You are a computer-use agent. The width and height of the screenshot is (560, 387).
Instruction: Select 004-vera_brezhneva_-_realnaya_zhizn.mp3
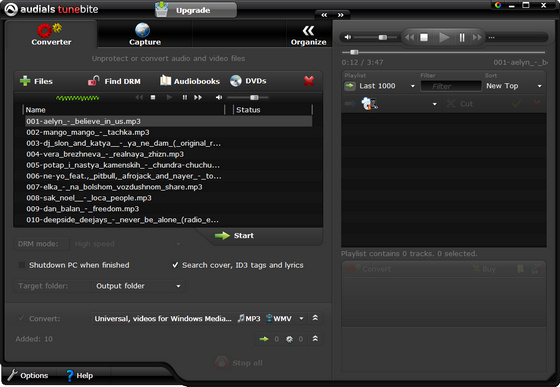click(x=169, y=154)
